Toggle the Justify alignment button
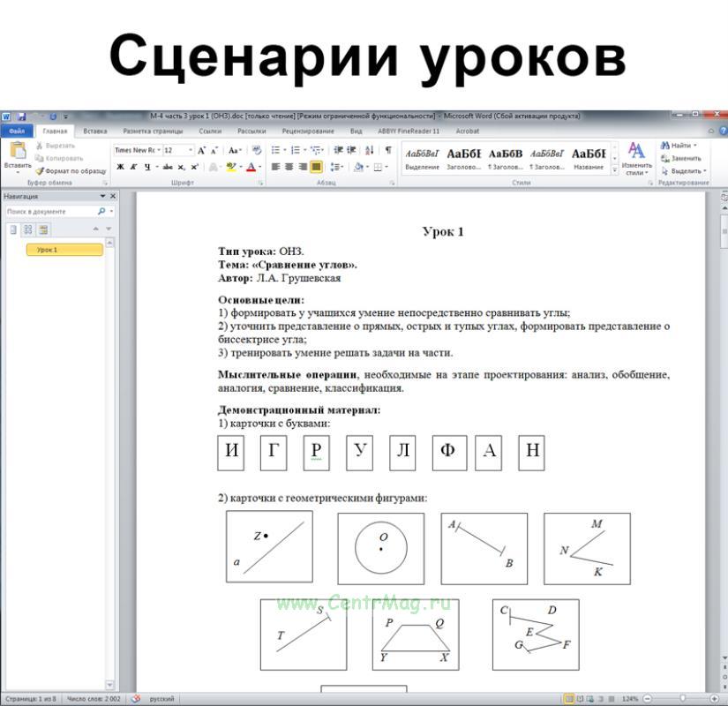The width and height of the screenshot is (728, 706). coord(316,167)
